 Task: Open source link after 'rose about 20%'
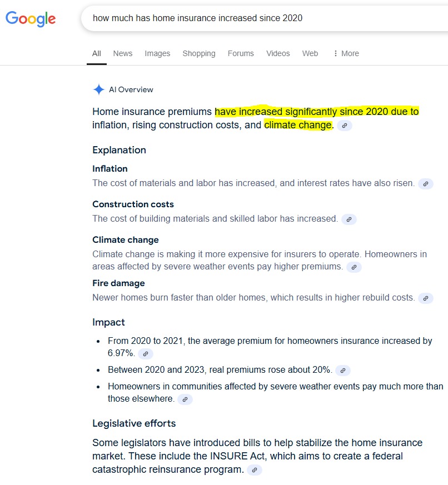(x=343, y=371)
